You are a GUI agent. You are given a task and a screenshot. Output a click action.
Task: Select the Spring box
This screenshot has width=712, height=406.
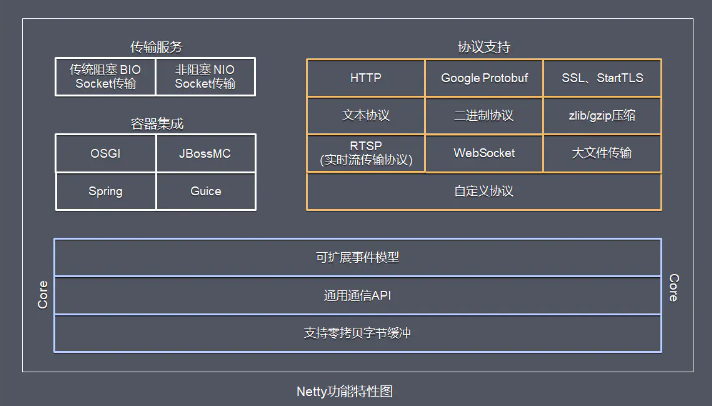(105, 191)
